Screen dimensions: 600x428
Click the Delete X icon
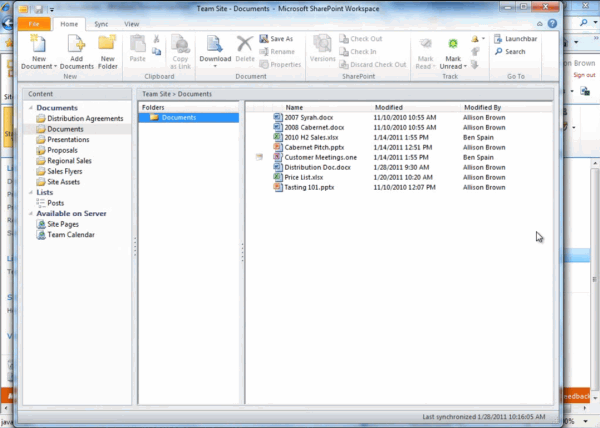click(245, 44)
